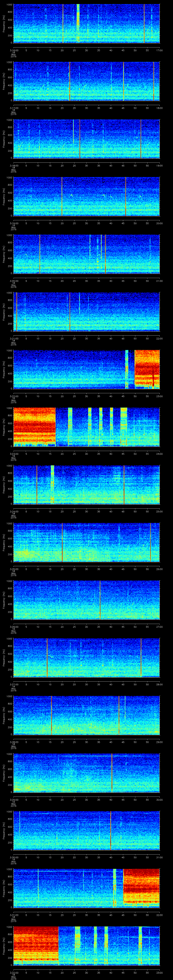Click the "3:29:00" time axis label
This screenshot has height=980, width=173.
pos(14,799)
